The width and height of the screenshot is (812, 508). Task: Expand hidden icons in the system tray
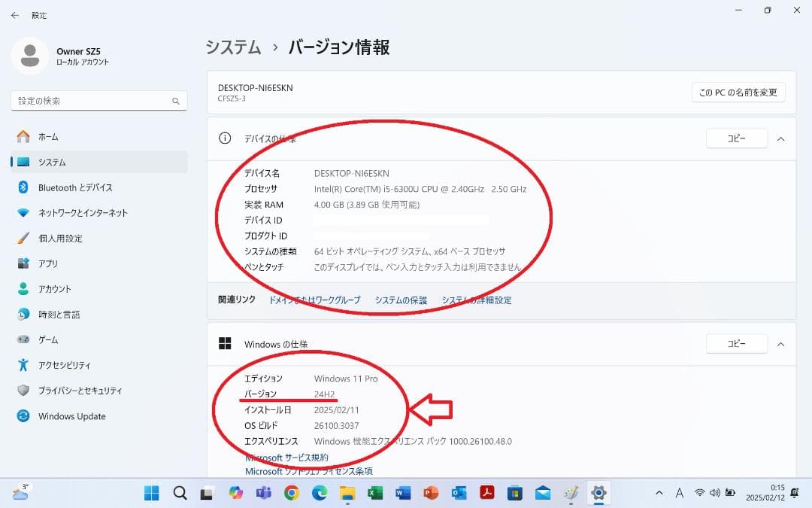click(x=659, y=493)
